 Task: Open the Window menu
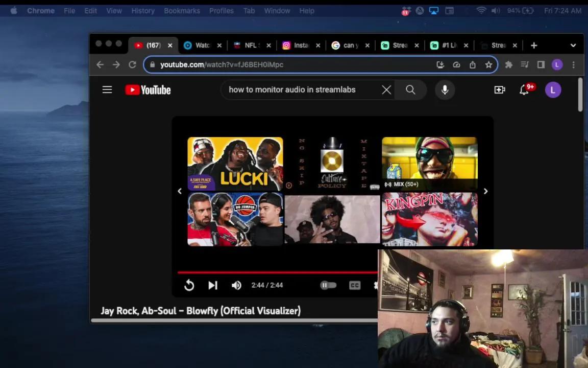click(x=277, y=11)
